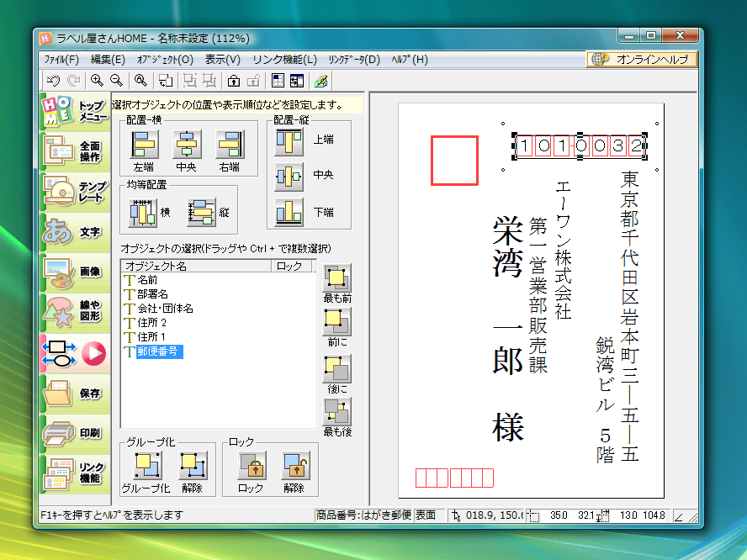Click the postal code 1010032 on canvas
Viewport: 747px width, 560px height.
(580, 145)
